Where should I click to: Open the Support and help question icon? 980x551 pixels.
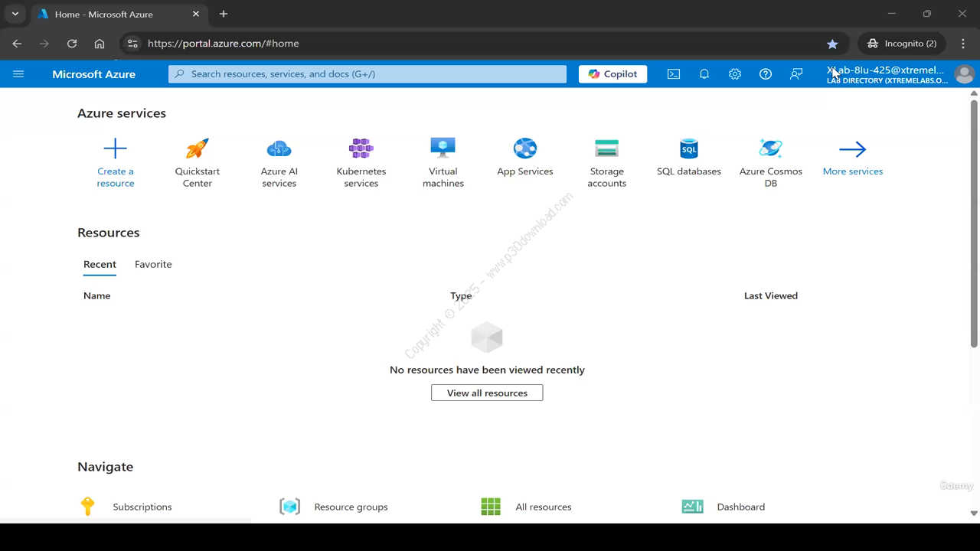click(766, 74)
